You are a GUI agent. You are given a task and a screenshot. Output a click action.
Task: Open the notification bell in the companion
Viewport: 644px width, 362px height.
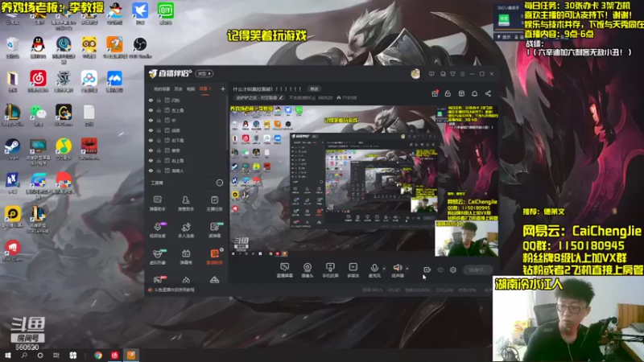(474, 93)
